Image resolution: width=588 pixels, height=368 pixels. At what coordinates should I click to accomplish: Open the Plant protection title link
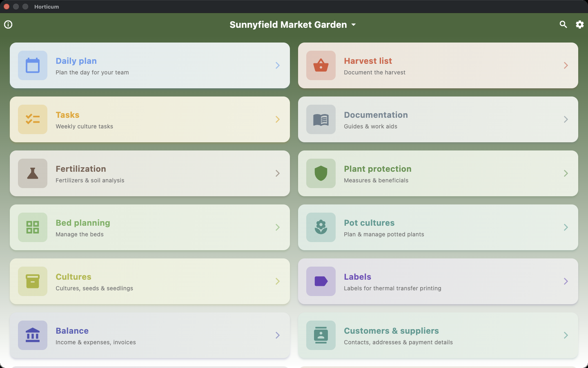coord(378,169)
